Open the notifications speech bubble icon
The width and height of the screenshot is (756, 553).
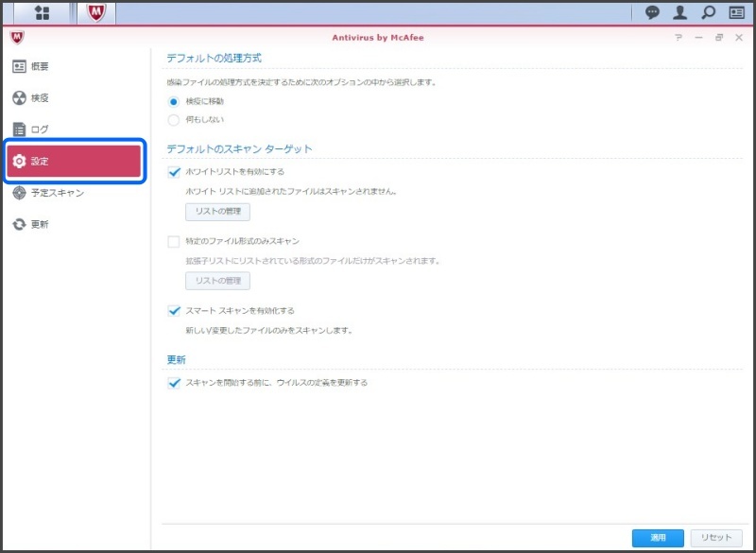(652, 12)
